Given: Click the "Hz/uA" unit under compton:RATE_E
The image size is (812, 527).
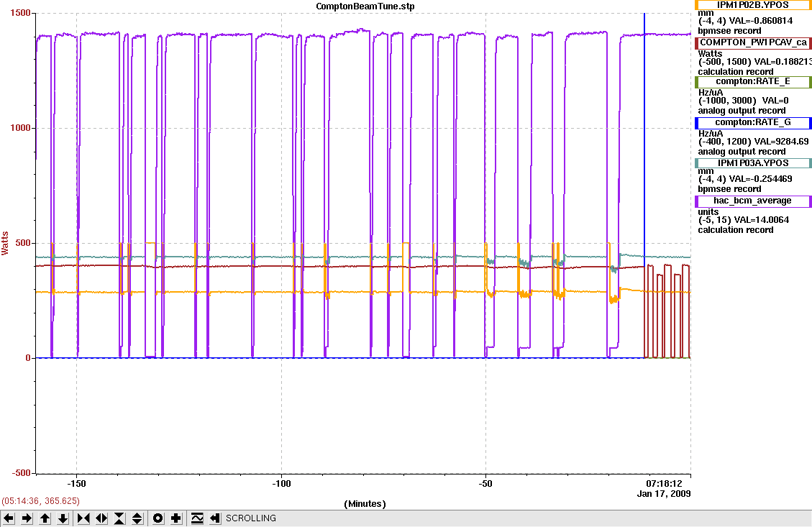Looking at the screenshot, I should [x=711, y=93].
